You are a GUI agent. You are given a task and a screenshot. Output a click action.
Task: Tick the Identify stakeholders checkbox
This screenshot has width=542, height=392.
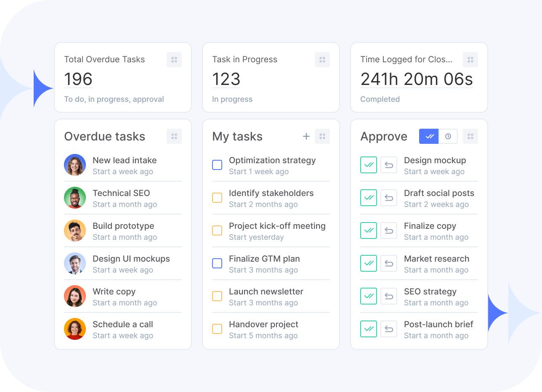[x=217, y=198]
